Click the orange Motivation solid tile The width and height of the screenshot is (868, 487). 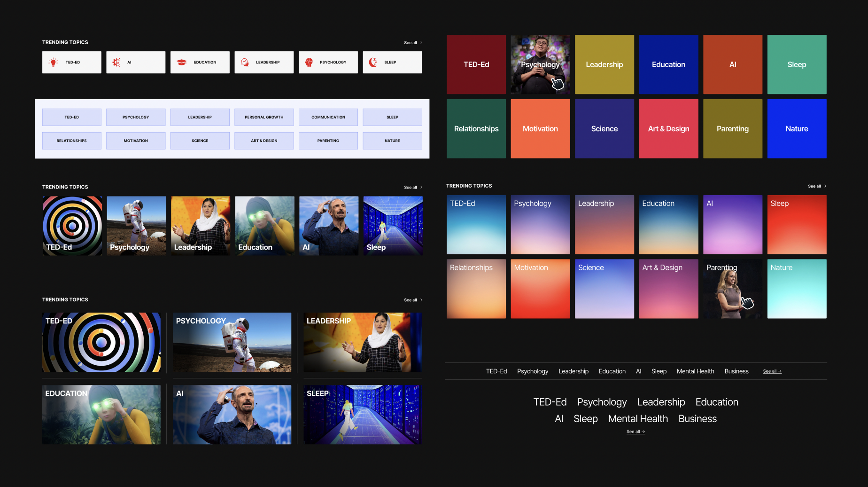pyautogui.click(x=540, y=128)
